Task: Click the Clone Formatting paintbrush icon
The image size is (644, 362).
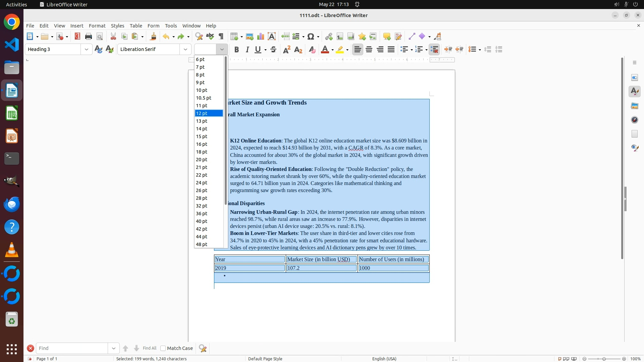Action: (153, 37)
